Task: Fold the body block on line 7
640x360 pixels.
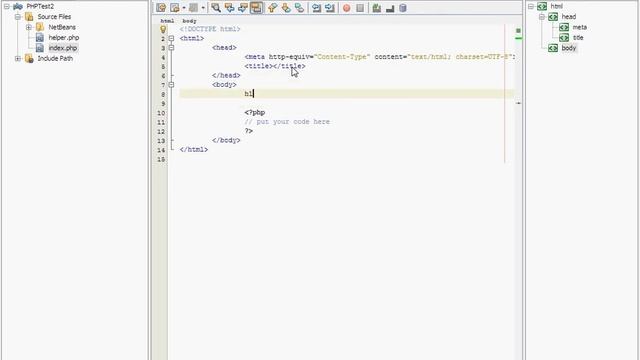Action: (171, 85)
